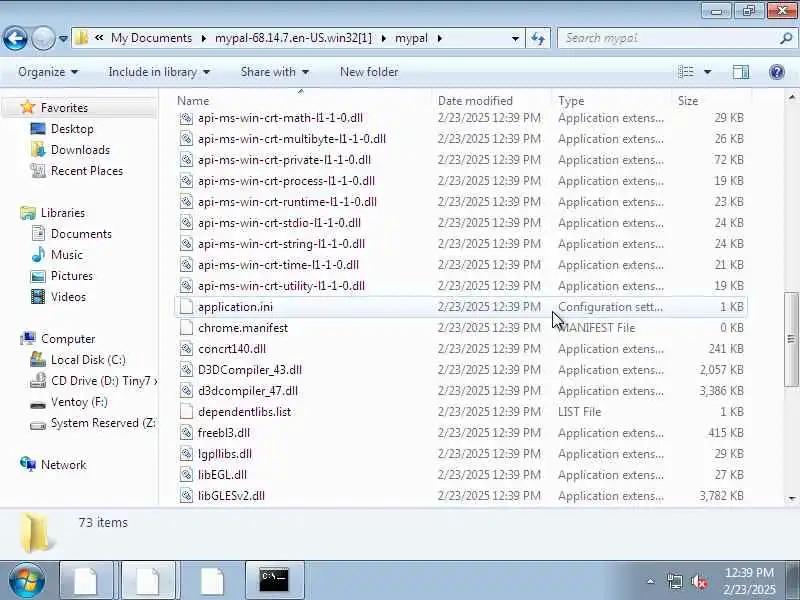Select the chrome.manifest file icon
Screen dimensions: 800x600
[187, 328]
